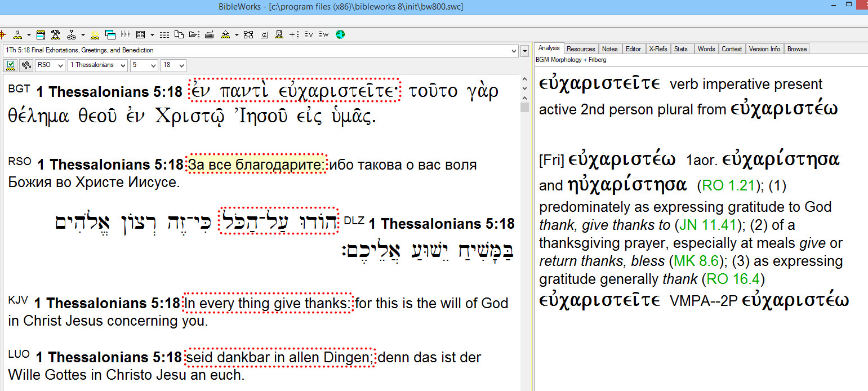
Task: Click the cascading windows toolbar icon
Action: [110, 34]
